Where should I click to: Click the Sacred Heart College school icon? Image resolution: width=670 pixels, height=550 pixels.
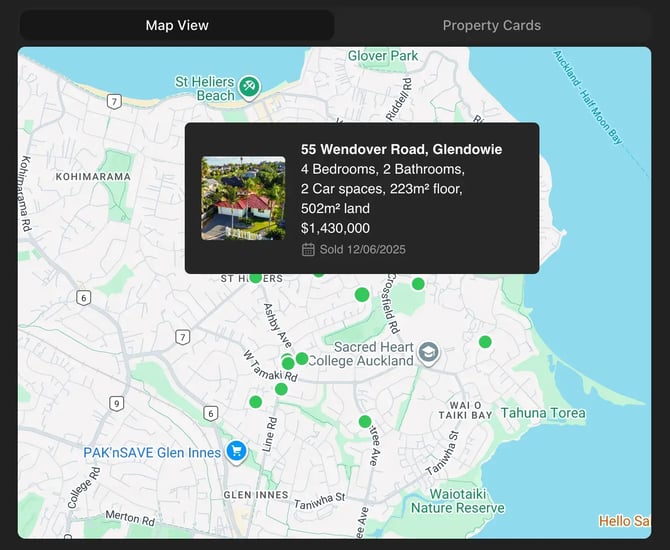[x=428, y=353]
